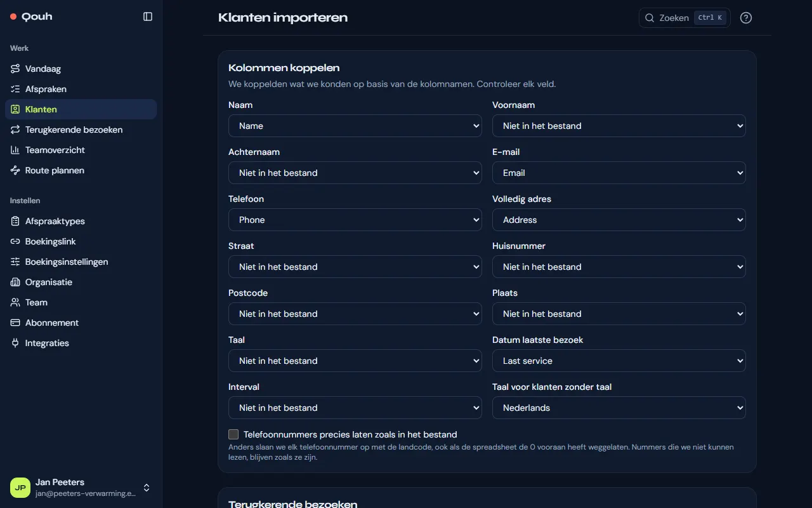Click the Qouh logo link
812x508 pixels.
click(31, 17)
